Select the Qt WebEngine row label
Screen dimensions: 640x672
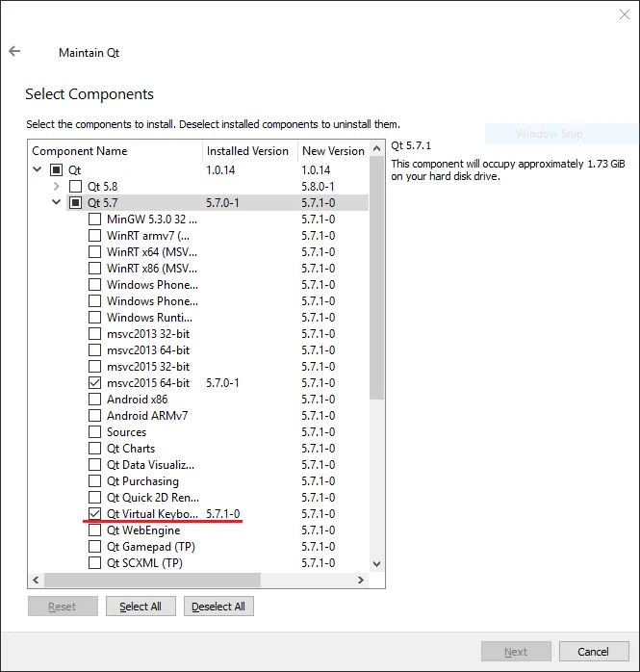[143, 530]
